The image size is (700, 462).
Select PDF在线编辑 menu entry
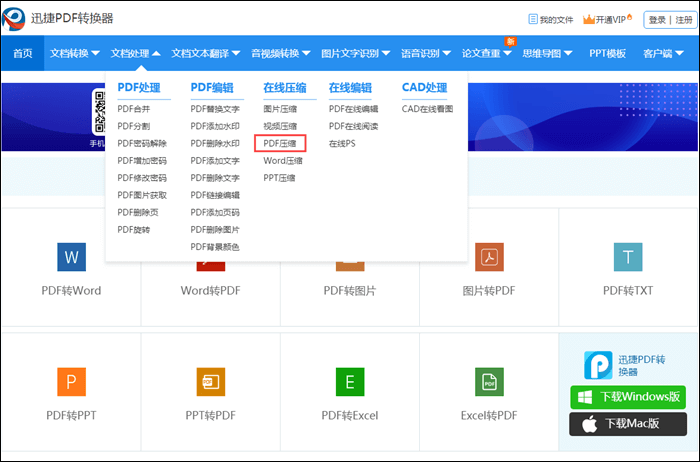pos(354,109)
